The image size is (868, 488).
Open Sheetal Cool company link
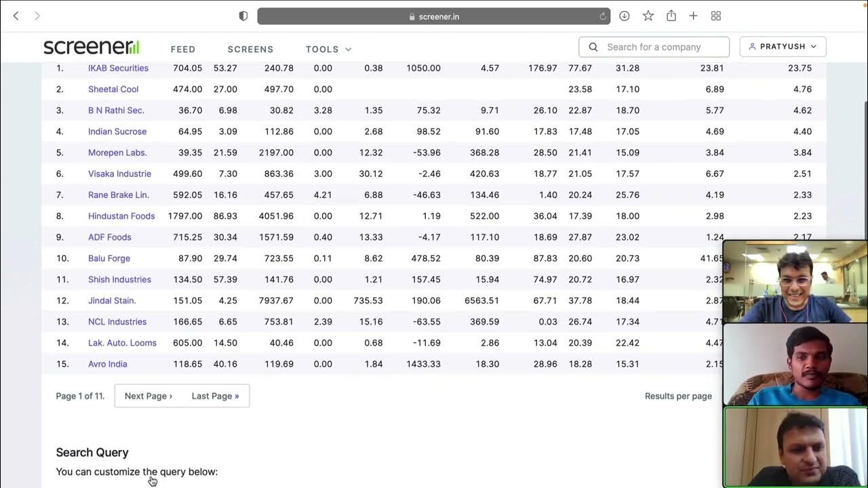[x=113, y=89]
